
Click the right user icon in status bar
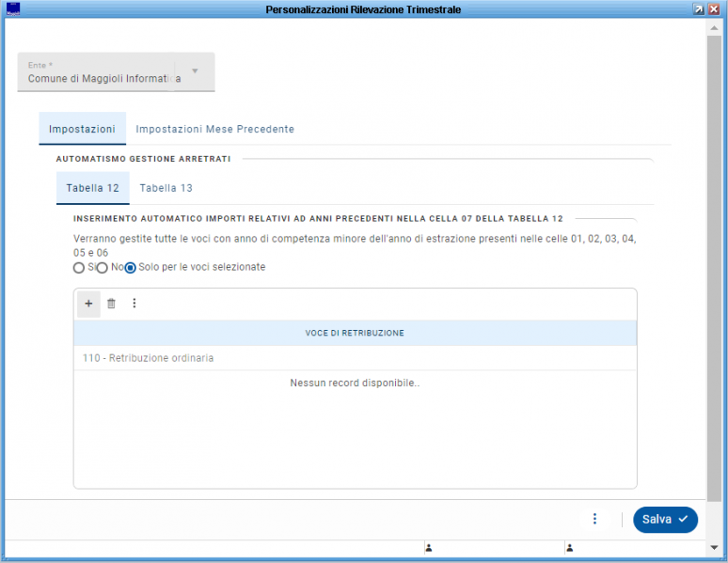pyautogui.click(x=570, y=548)
